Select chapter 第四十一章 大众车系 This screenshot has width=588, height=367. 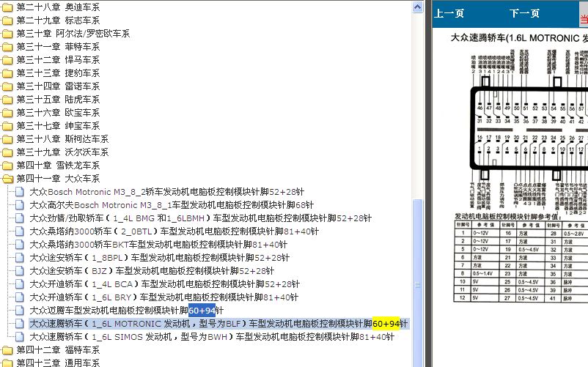tap(58, 179)
